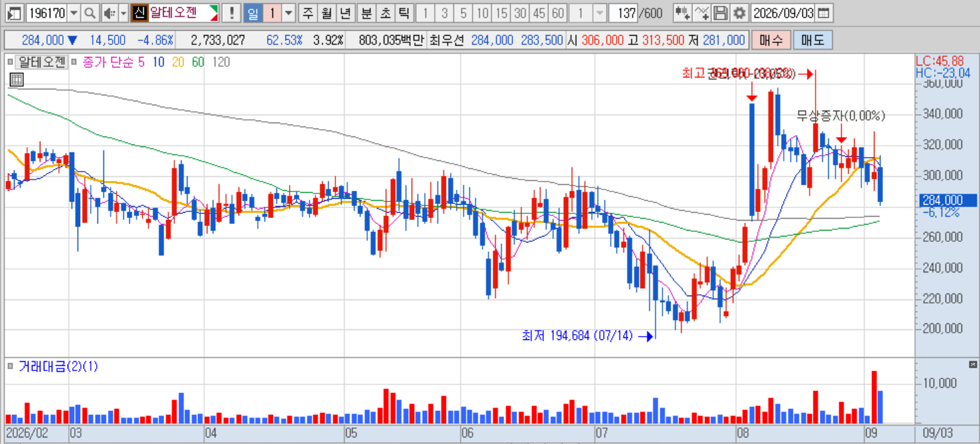Click the 거래대금(2)(1) indicator label
The width and height of the screenshot is (980, 444).
click(58, 366)
